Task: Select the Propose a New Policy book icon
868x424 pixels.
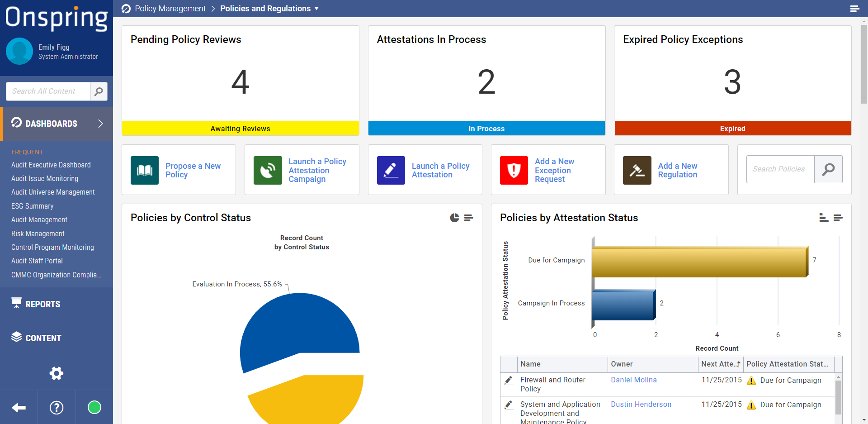Action: (x=144, y=170)
